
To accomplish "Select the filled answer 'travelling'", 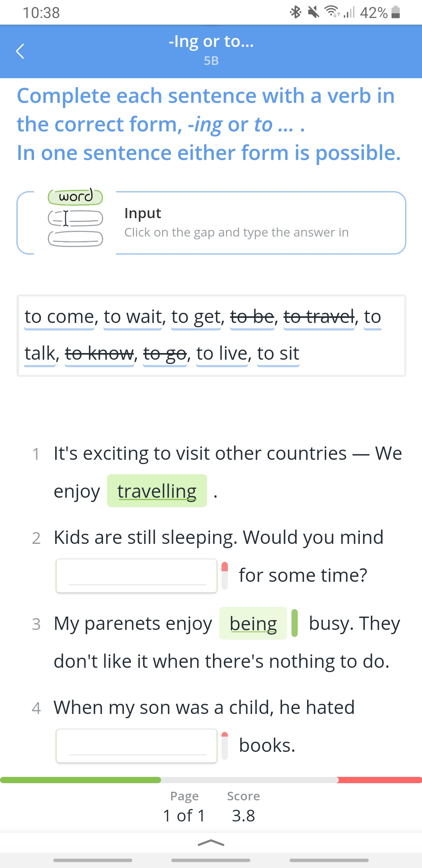I will click(157, 491).
